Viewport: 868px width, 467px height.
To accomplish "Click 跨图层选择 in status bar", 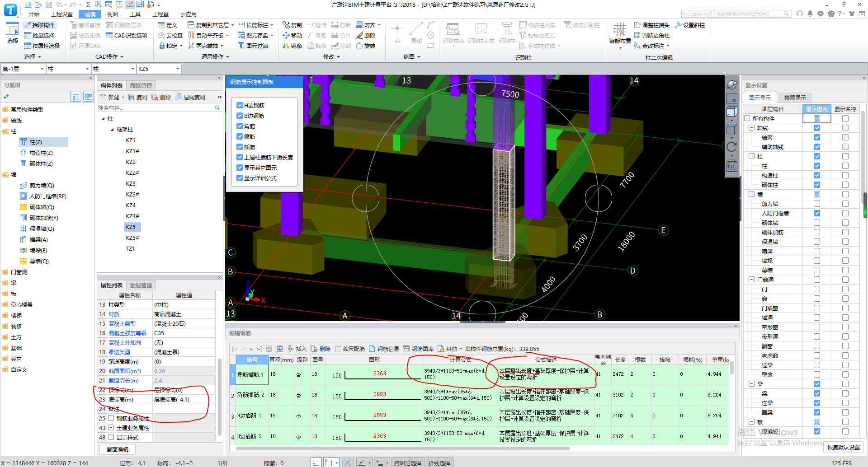I will pyautogui.click(x=407, y=463).
